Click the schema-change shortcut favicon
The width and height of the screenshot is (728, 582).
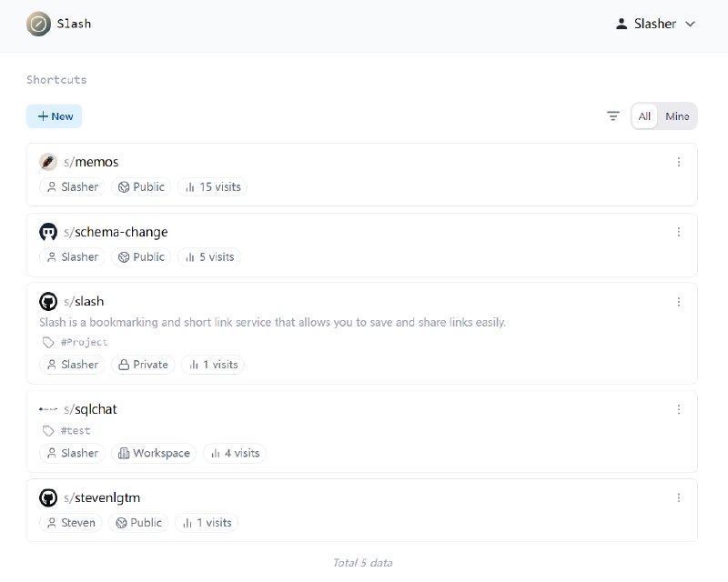(48, 232)
